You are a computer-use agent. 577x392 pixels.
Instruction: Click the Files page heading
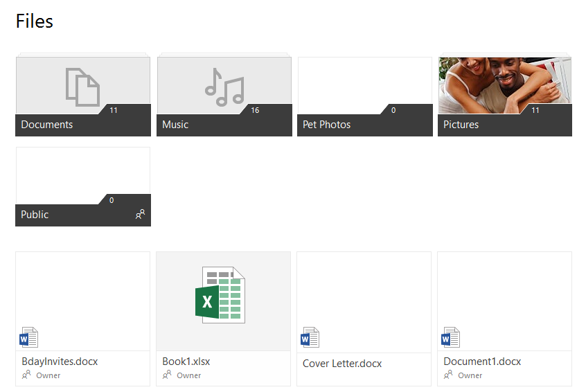(x=35, y=21)
